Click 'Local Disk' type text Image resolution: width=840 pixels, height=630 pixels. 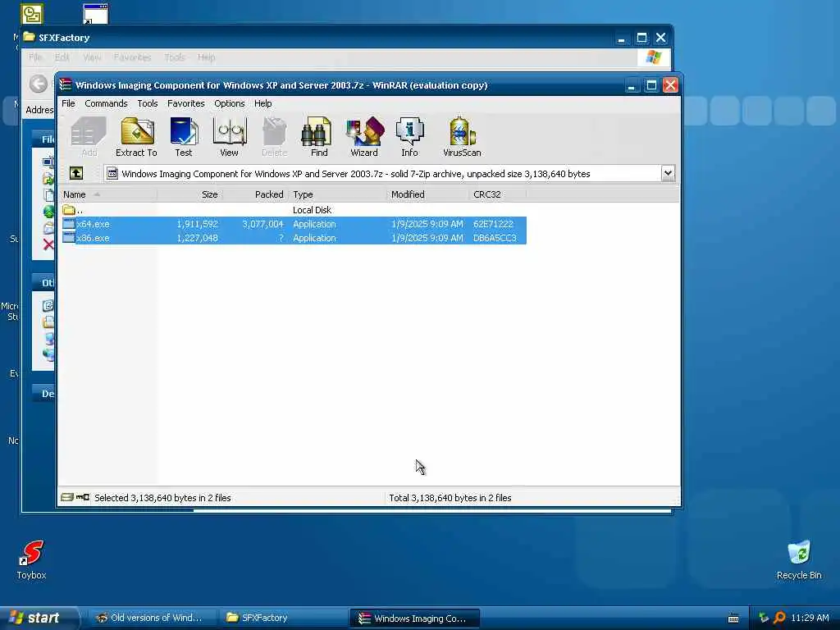[x=312, y=210]
